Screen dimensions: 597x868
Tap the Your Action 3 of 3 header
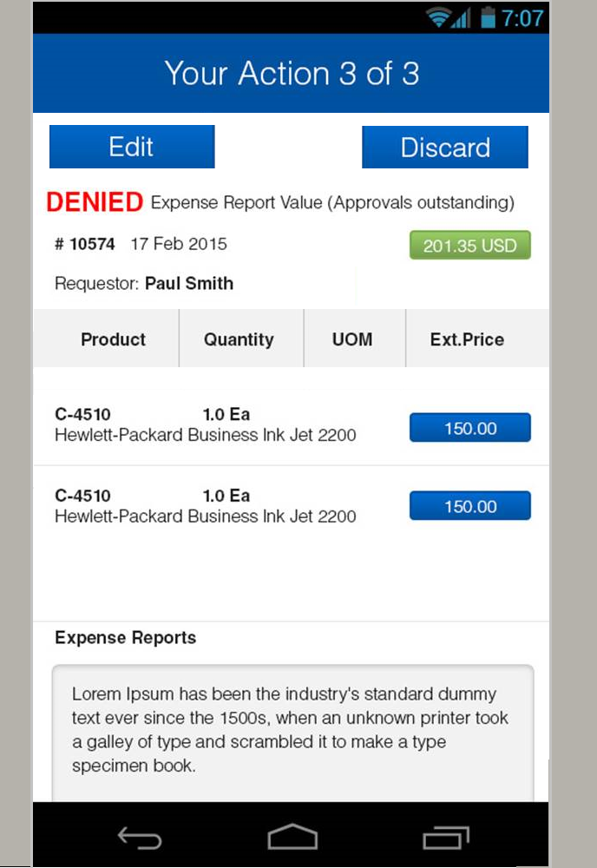292,74
